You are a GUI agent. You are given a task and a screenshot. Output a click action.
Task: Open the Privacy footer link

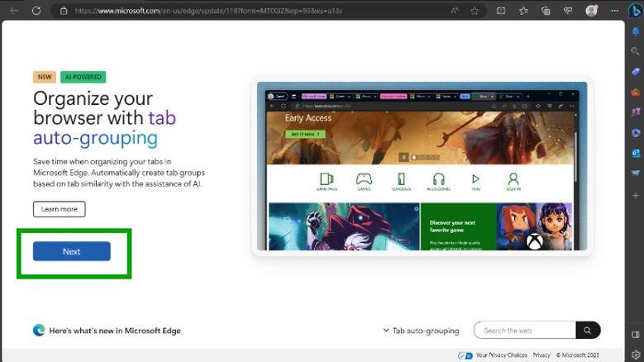(x=541, y=355)
